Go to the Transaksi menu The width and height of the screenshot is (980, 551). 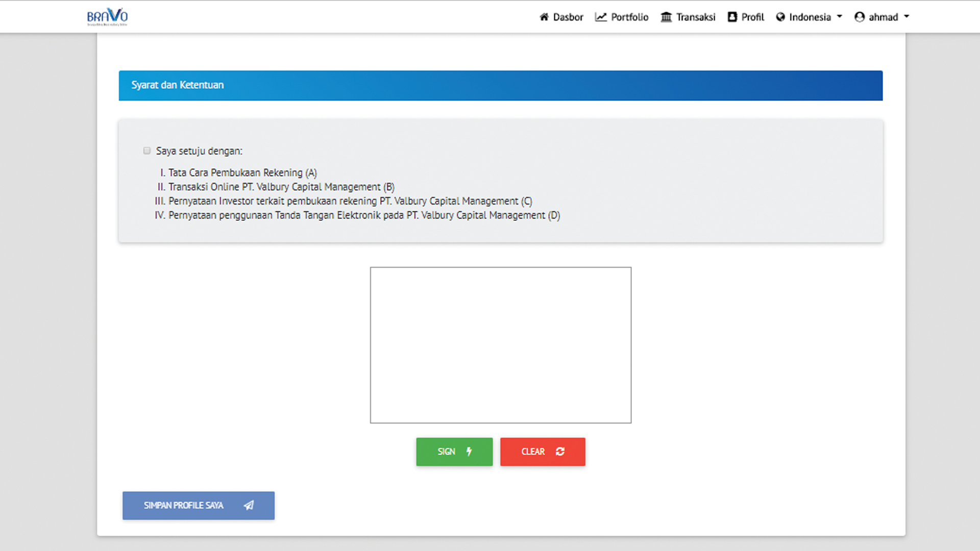point(695,17)
